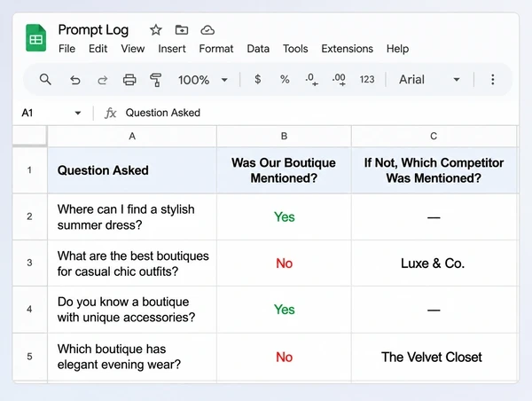Viewport: 532px width, 401px height.
Task: Select all cells with corner box
Action: [30, 136]
